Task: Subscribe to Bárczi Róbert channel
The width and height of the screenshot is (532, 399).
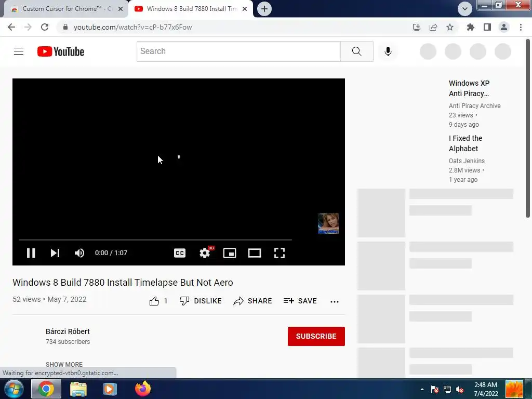Action: 316,336
